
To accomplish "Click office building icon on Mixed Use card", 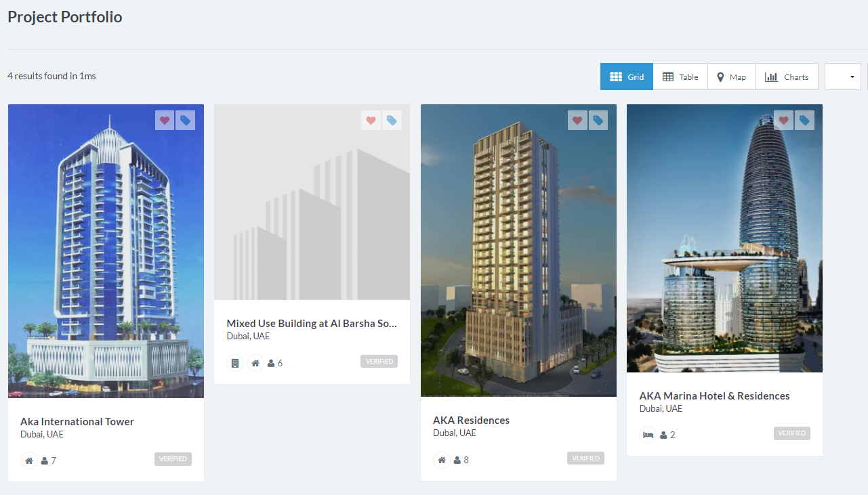I will (235, 363).
